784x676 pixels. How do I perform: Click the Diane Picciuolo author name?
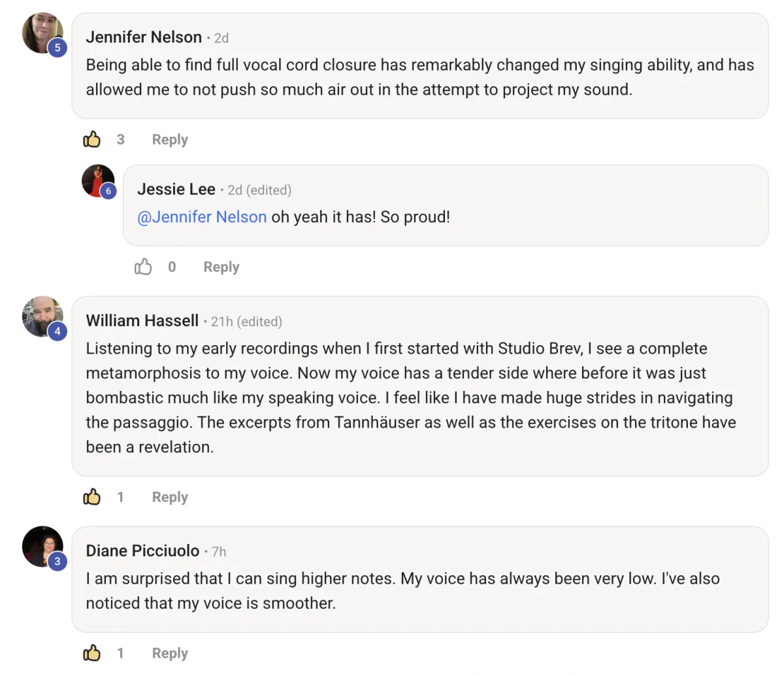tap(142, 551)
